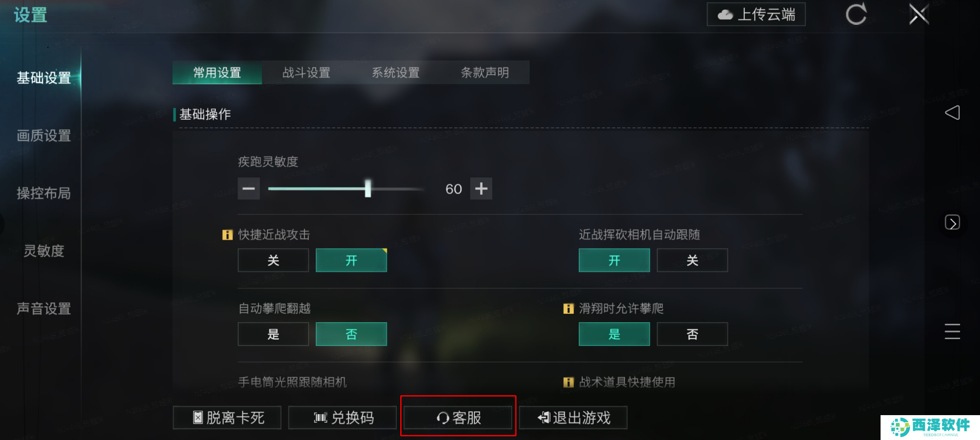Click the info icon beside 战术道具快捷使用

tap(568, 382)
